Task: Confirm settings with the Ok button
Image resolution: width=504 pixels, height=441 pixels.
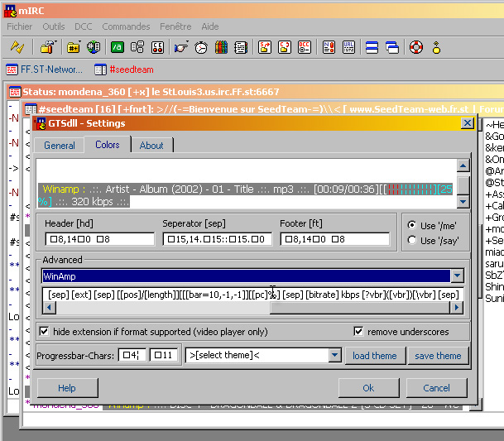Action: click(368, 388)
